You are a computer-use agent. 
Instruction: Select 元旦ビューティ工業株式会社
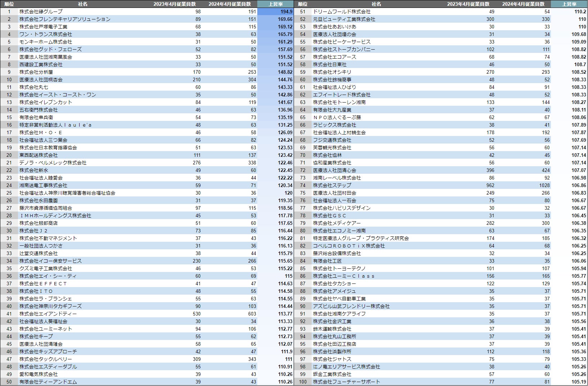click(344, 19)
